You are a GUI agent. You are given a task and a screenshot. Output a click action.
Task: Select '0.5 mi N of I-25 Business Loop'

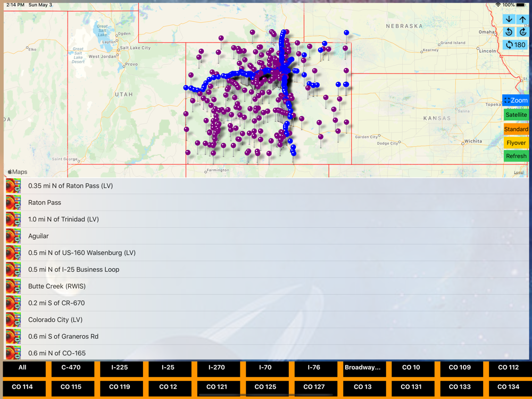[x=266, y=269]
